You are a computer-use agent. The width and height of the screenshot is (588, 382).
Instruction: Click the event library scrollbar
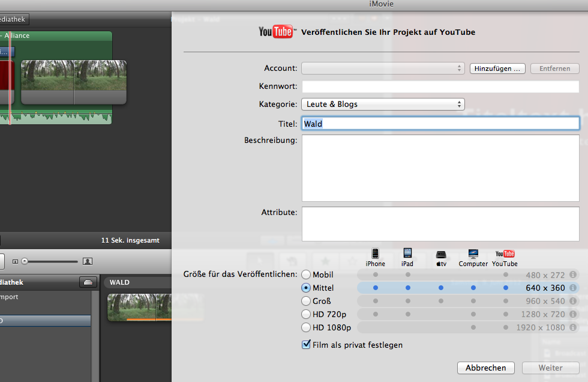(x=95, y=336)
